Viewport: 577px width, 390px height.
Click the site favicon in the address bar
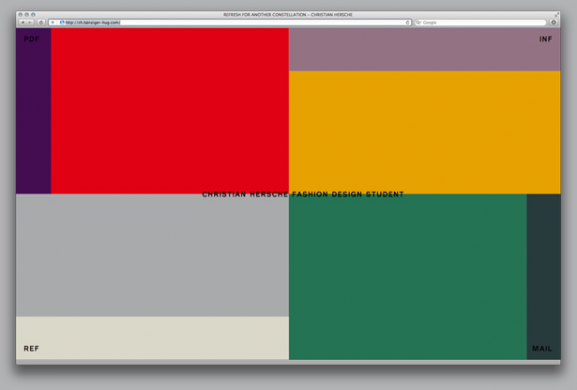click(x=62, y=22)
